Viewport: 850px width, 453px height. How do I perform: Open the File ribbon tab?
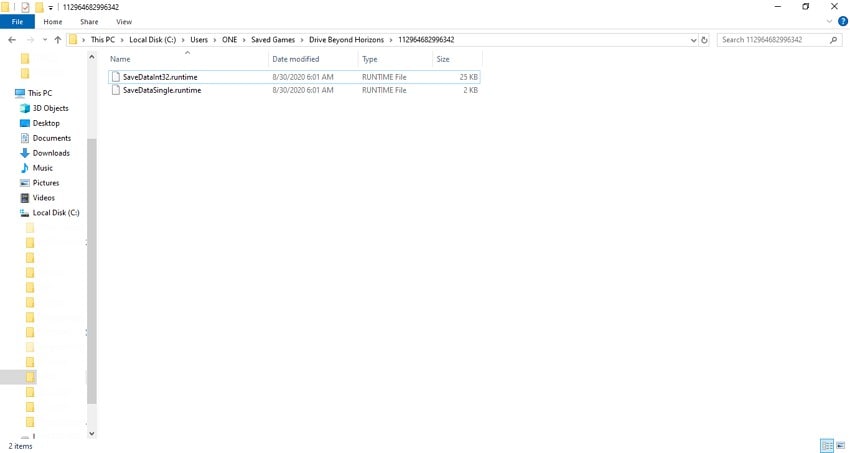click(17, 22)
